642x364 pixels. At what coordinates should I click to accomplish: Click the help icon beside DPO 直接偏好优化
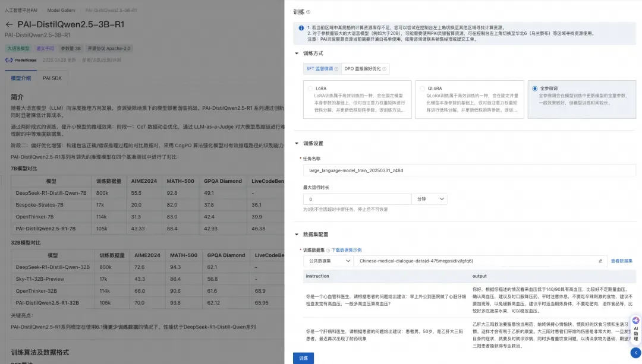tap(384, 69)
